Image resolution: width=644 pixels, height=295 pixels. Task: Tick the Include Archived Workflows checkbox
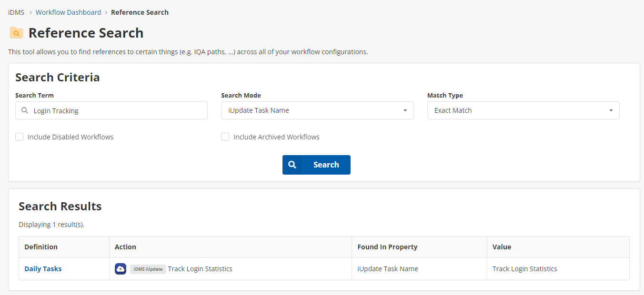(x=225, y=137)
